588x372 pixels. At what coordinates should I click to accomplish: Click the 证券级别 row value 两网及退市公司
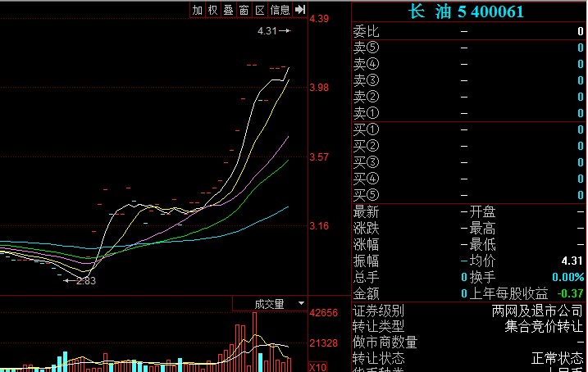tap(538, 311)
